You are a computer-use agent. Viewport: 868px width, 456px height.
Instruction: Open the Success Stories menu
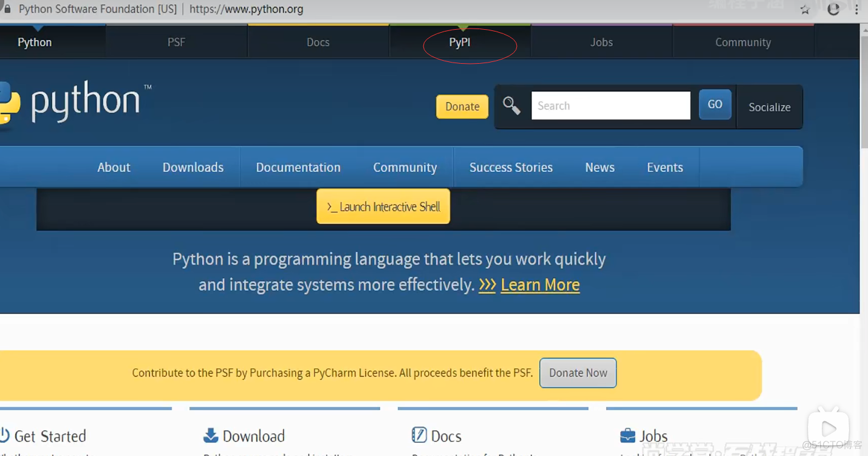tap(511, 167)
